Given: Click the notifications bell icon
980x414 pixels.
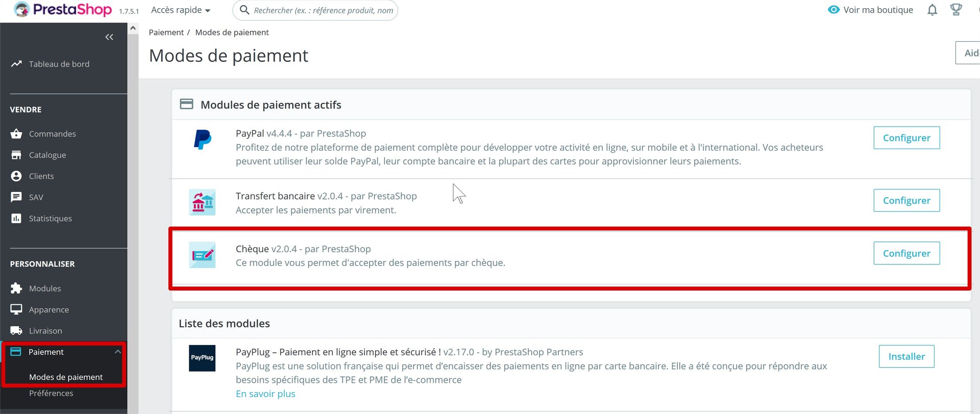Looking at the screenshot, I should [932, 10].
